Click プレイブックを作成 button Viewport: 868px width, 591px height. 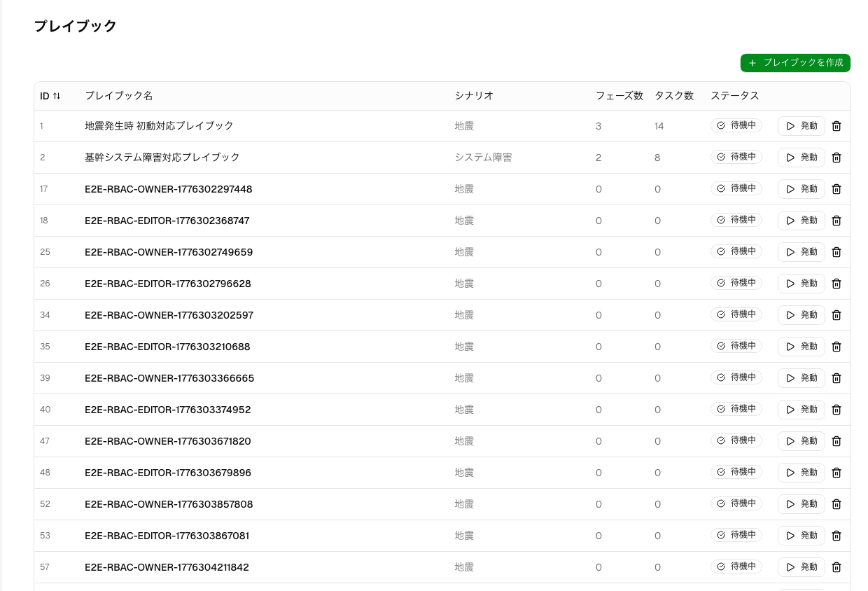tap(795, 63)
